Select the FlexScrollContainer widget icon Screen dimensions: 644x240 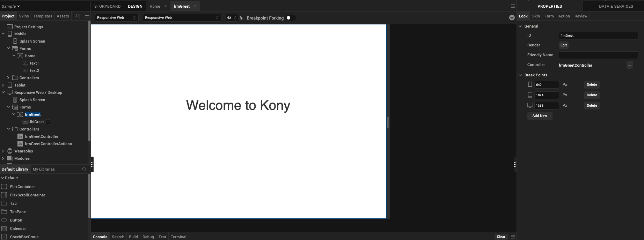[x=4, y=195]
